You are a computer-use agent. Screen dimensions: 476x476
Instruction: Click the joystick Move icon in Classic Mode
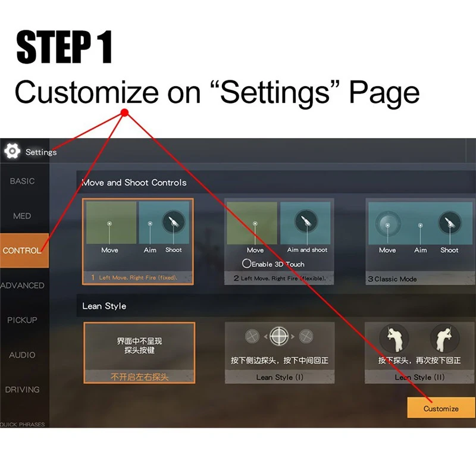388,224
